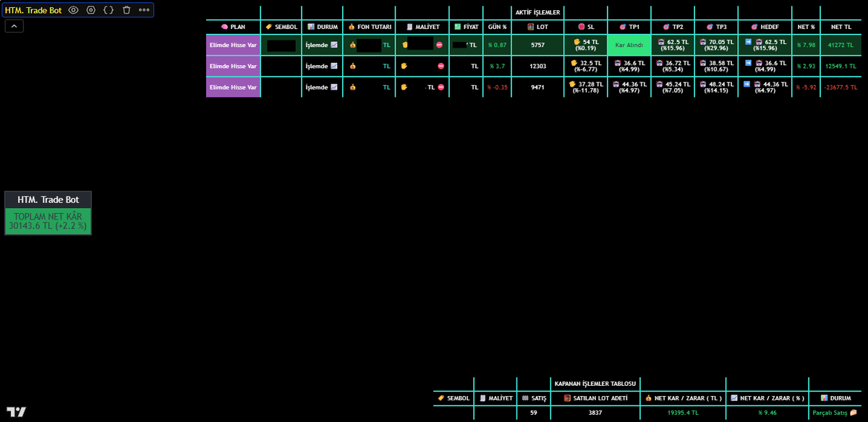Click the lot value 5757
Viewport: 868px width, 422px height.
coord(537,45)
